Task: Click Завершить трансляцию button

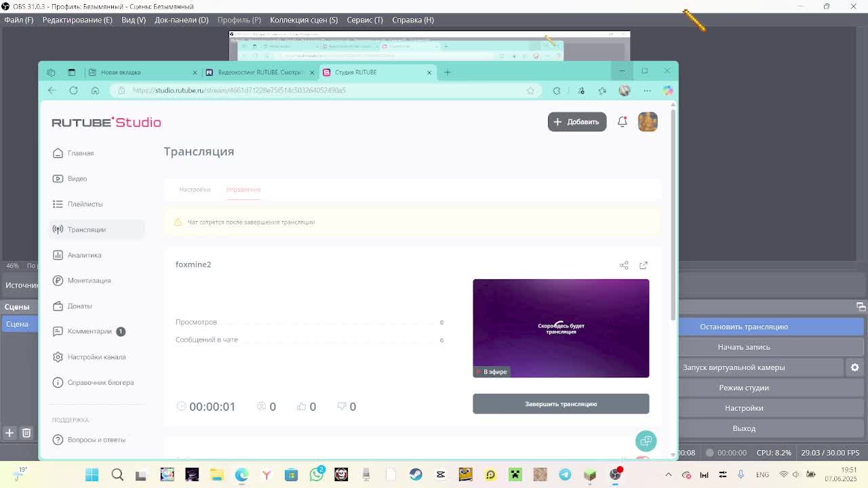Action: pos(561,404)
